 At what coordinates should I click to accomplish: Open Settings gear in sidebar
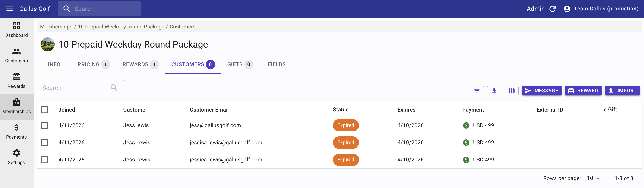pyautogui.click(x=16, y=157)
